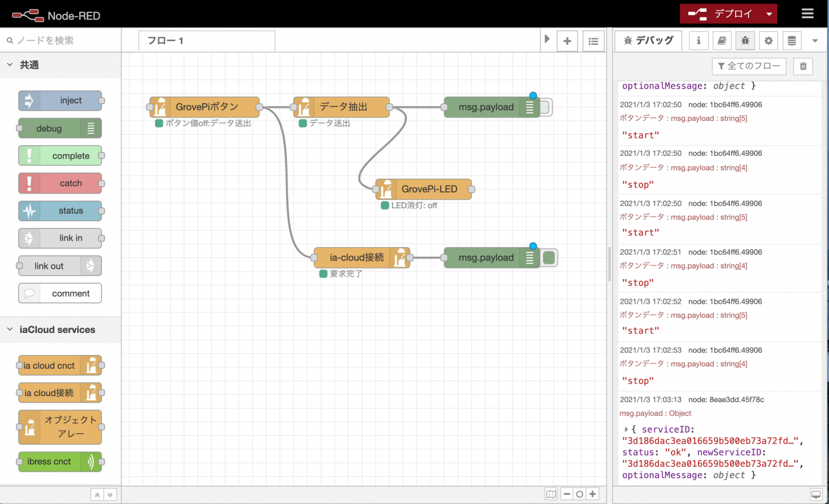Open the sidebar help book icon
Viewport: 829px width, 504px height.
point(722,40)
